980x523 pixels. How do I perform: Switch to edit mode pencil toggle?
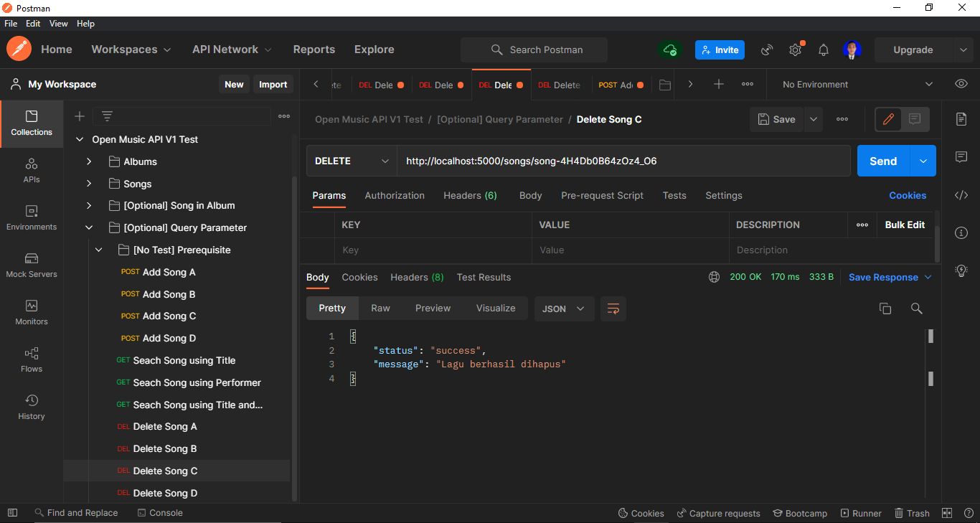(x=888, y=119)
